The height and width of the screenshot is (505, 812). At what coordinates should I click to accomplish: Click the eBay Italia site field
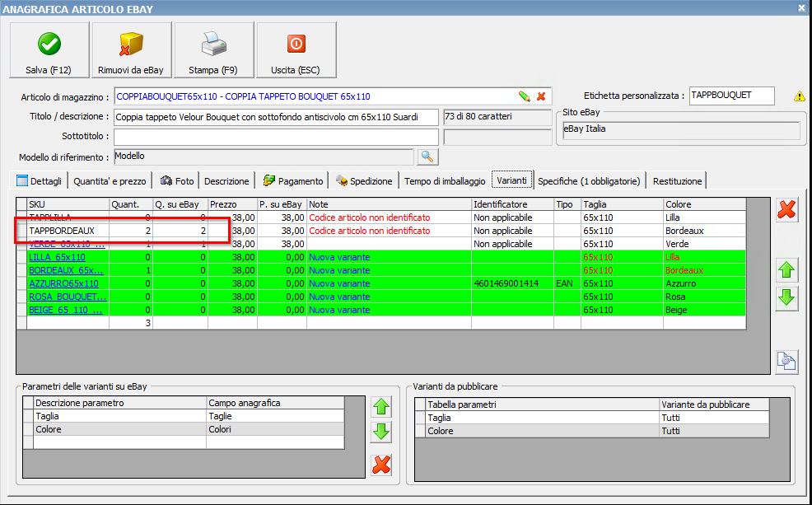(681, 130)
